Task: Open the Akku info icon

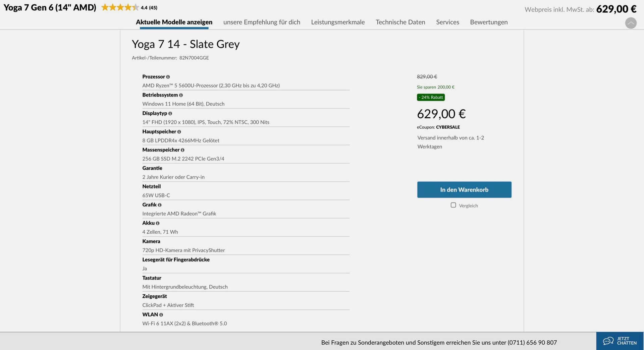Action: click(x=158, y=223)
